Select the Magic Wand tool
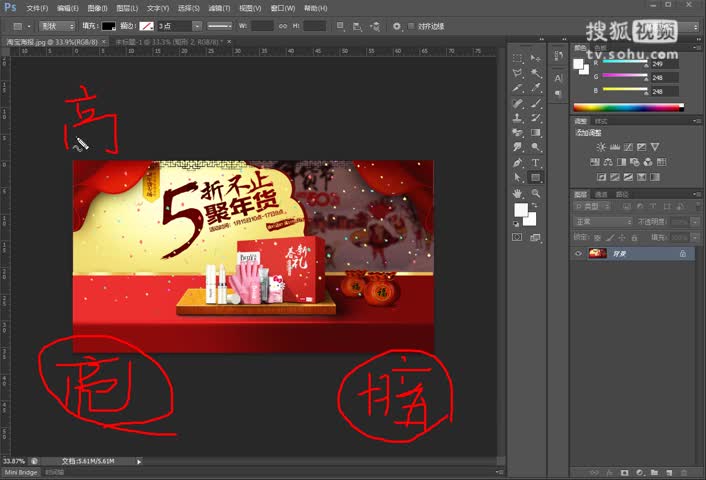The width and height of the screenshot is (706, 480). [x=535, y=73]
